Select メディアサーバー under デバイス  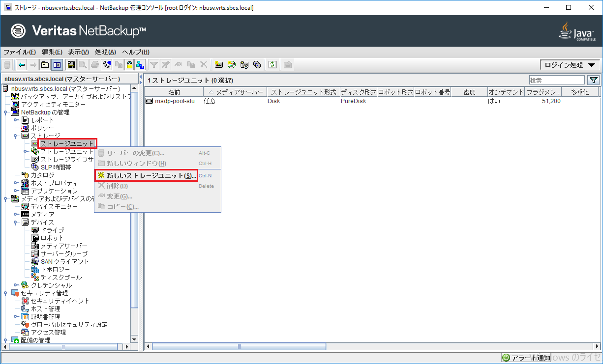64,246
